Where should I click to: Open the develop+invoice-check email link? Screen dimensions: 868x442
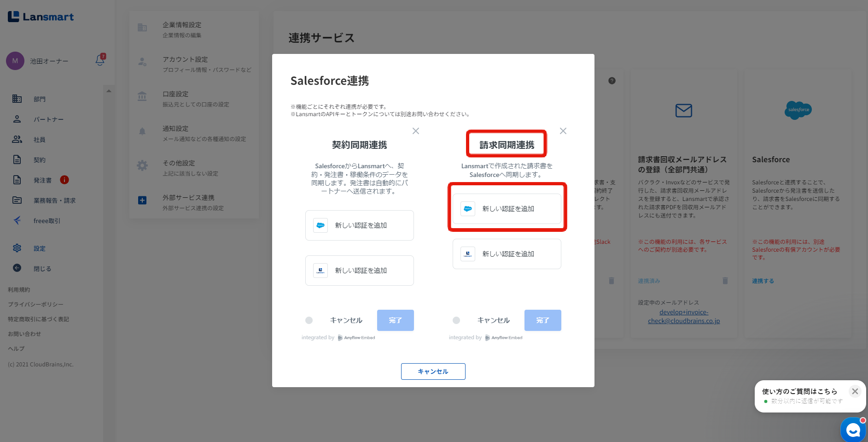[684, 317]
